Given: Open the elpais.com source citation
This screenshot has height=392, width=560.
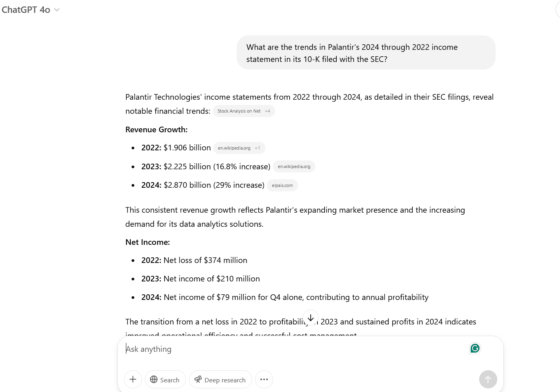Looking at the screenshot, I should coord(282,185).
